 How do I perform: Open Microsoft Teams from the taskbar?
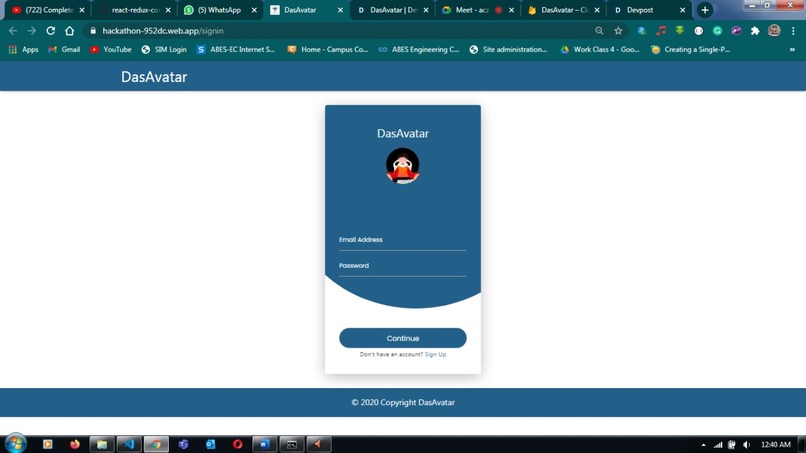pos(184,444)
